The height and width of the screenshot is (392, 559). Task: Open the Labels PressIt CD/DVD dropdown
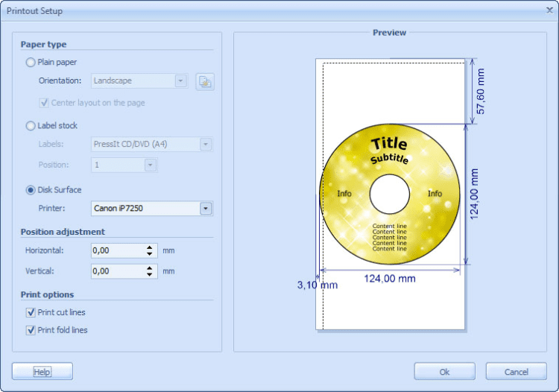[206, 145]
